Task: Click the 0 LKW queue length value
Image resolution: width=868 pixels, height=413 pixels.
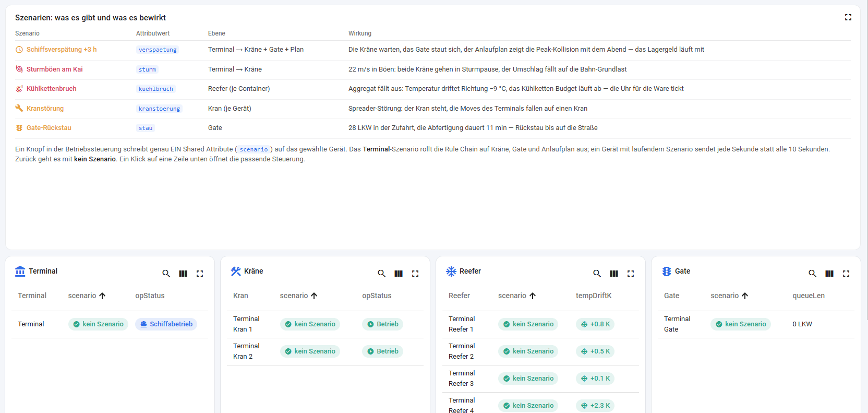Action: pos(802,324)
